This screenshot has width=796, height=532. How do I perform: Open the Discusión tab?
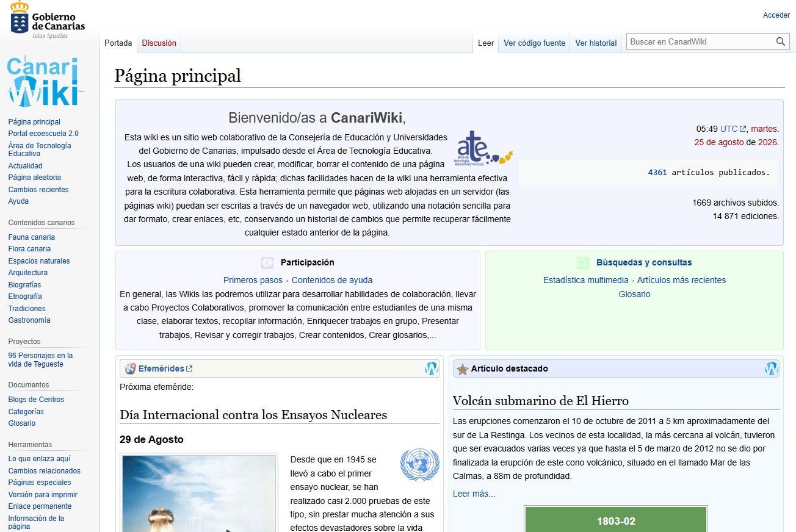(x=159, y=43)
